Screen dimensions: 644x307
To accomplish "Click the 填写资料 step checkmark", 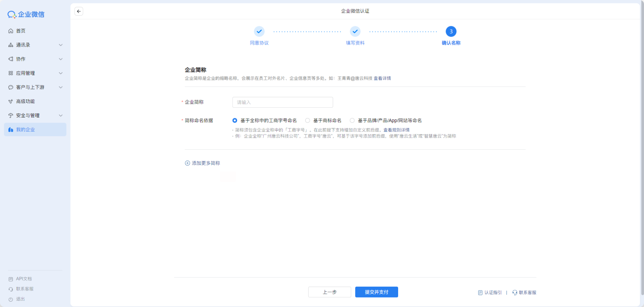I will click(355, 31).
